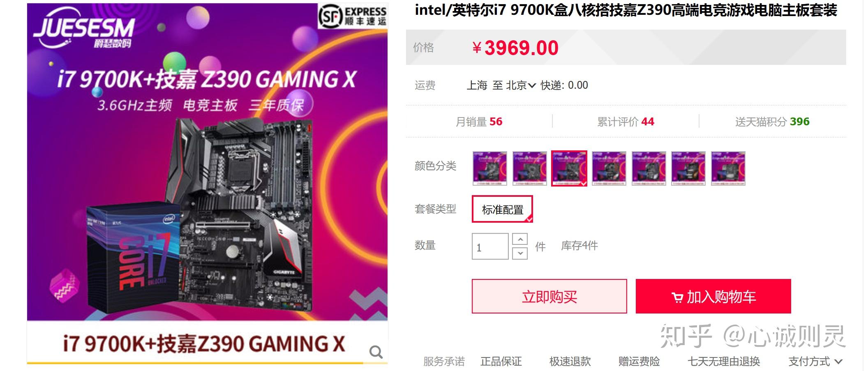The image size is (868, 371).
Task: Expand the 支付方式 payment options
Action: (815, 362)
